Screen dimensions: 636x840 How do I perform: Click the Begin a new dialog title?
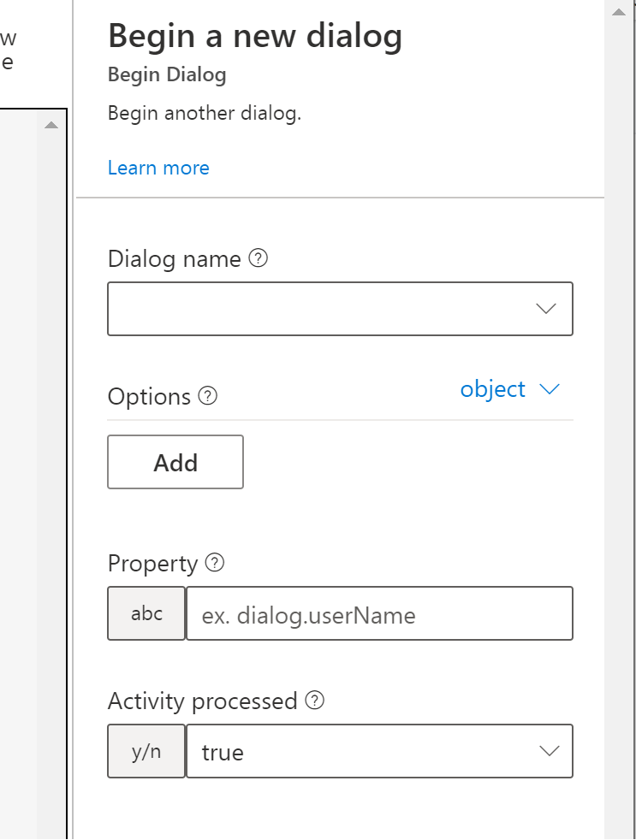click(254, 36)
